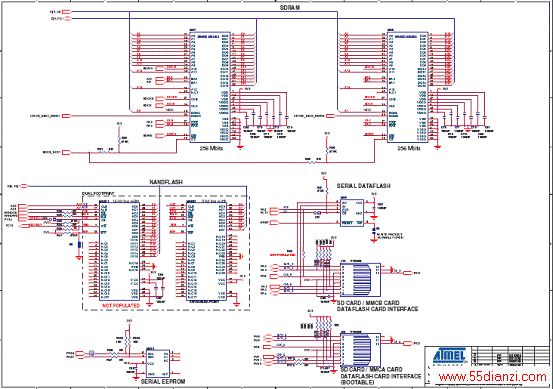
Task: Click the SERIAL EEPROM label text
Action: click(163, 381)
